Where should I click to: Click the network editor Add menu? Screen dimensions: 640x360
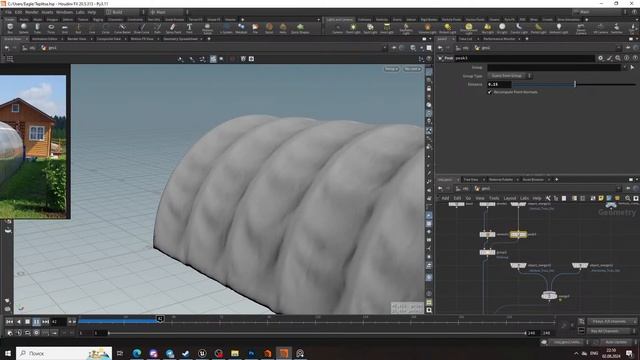[x=445, y=198]
